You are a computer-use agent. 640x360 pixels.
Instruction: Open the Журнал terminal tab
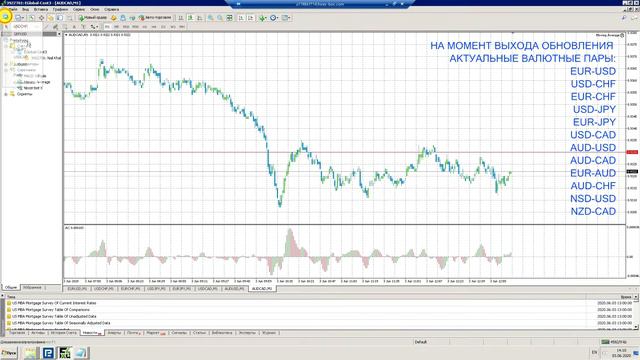pos(269,333)
